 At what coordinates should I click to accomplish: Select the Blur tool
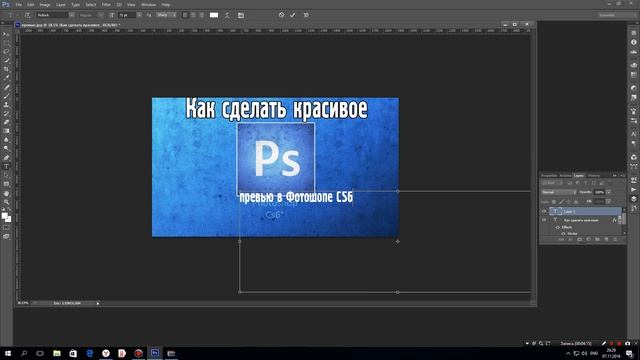pos(6,140)
